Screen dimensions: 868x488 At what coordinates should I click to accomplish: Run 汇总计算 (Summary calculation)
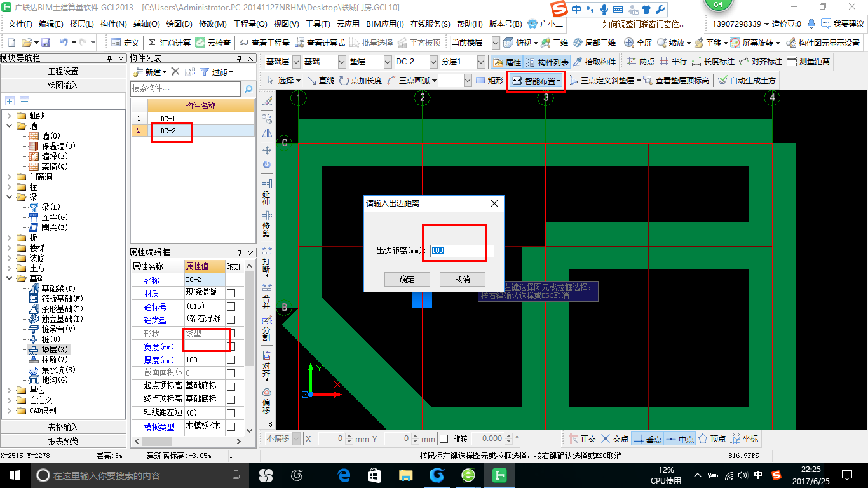coord(170,43)
